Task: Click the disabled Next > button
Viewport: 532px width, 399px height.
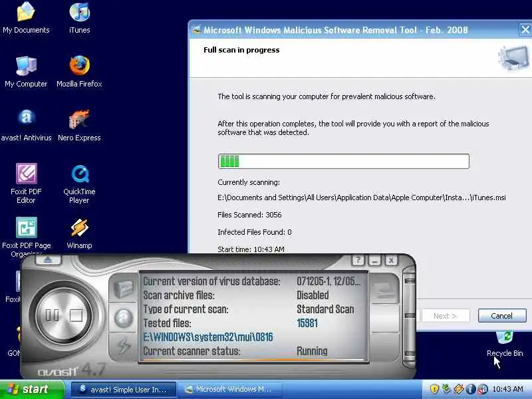Action: point(445,316)
